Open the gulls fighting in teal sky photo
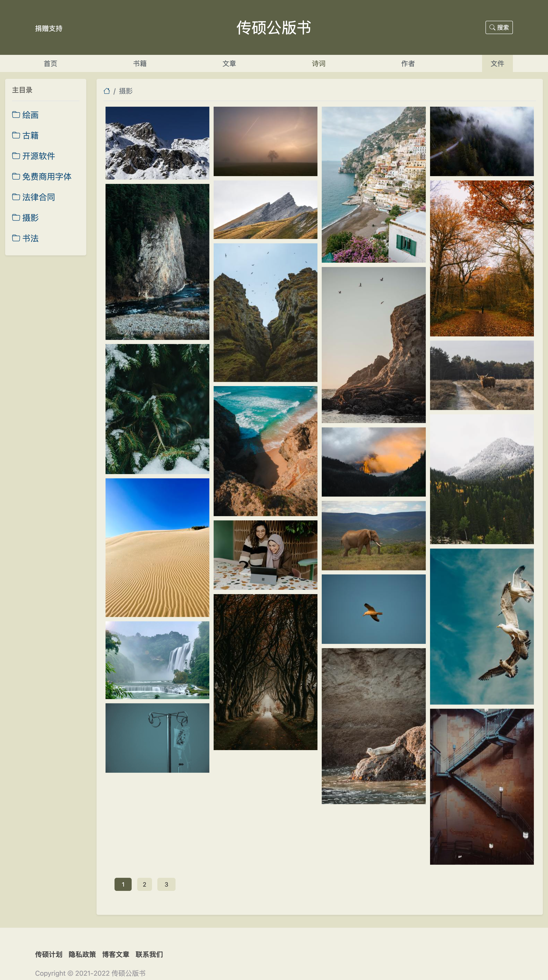The height and width of the screenshot is (980, 548). click(482, 626)
